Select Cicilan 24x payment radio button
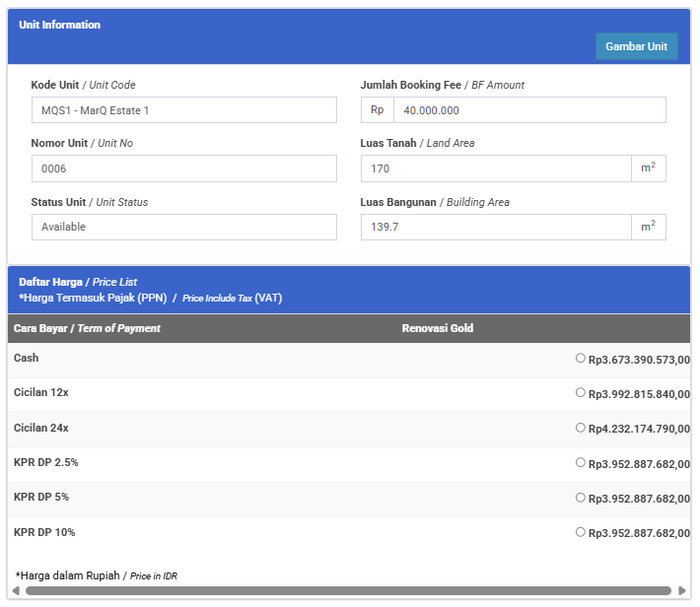Screen dimensions: 700x607 click(581, 428)
